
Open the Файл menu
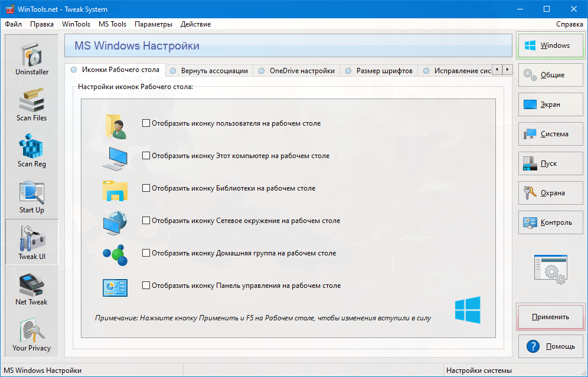pos(13,24)
